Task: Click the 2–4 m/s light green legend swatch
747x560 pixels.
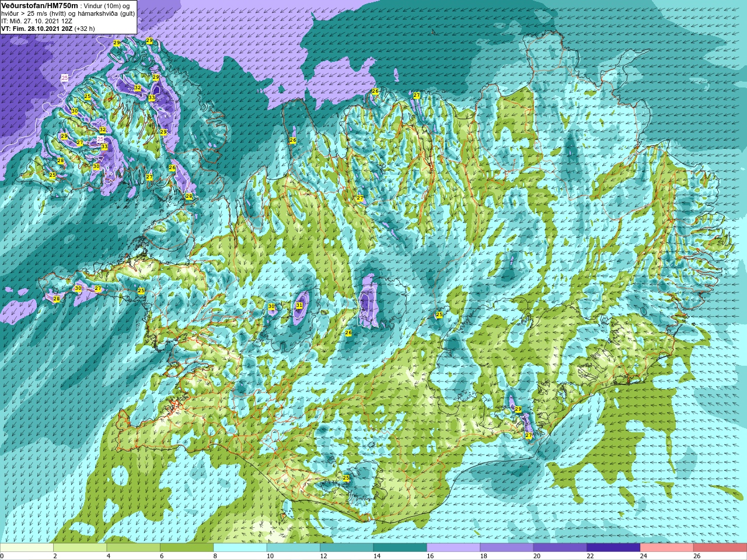Action: coord(80,548)
